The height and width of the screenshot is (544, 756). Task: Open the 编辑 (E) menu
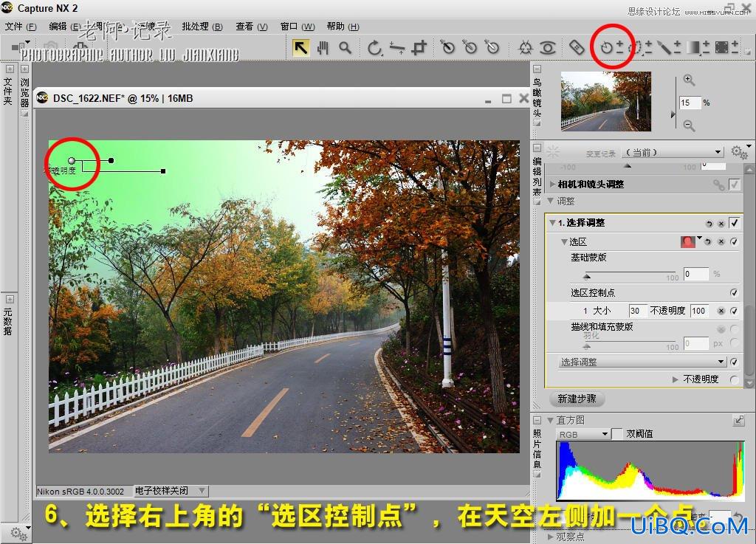(64, 27)
